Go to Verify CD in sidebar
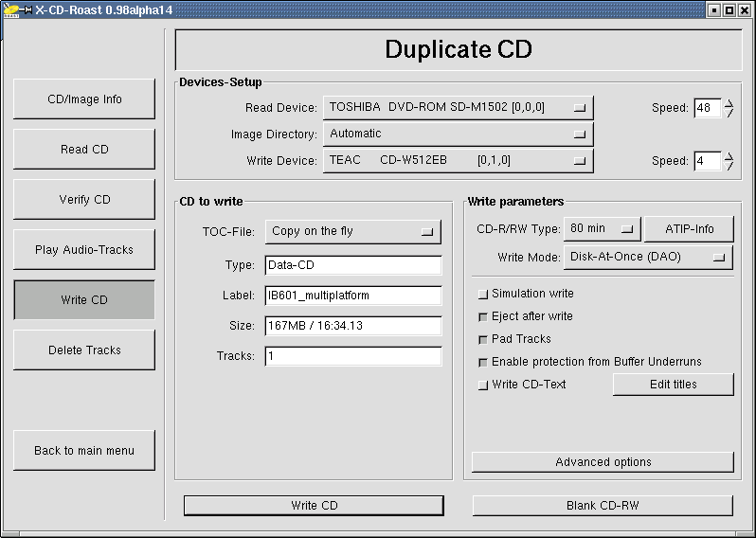This screenshot has height=538, width=756. (84, 200)
